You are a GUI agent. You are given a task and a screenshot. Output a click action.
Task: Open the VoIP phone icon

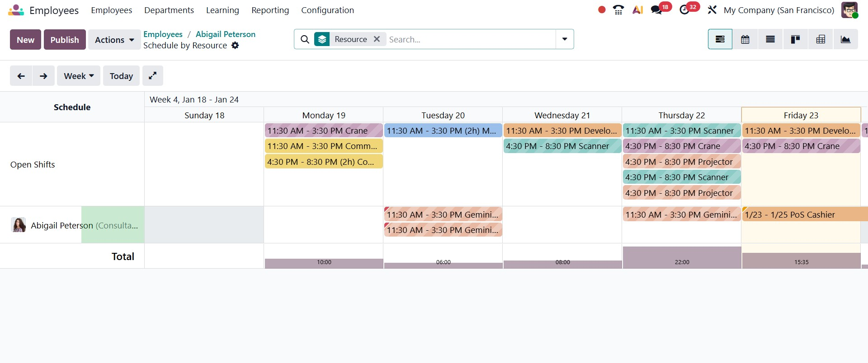coord(618,10)
